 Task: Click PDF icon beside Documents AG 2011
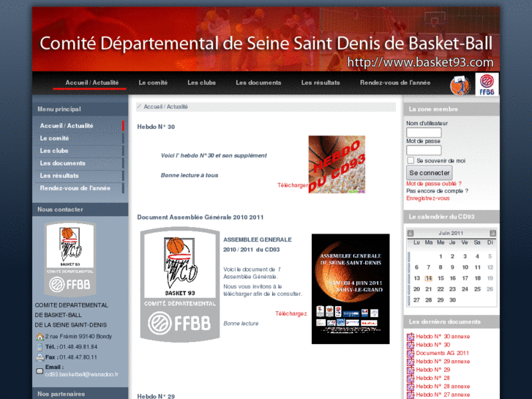pyautogui.click(x=411, y=353)
